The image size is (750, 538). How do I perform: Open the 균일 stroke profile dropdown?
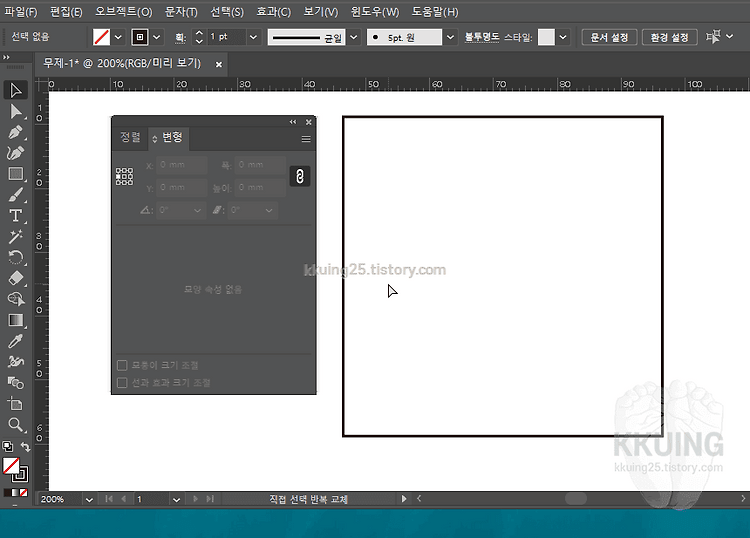(353, 37)
